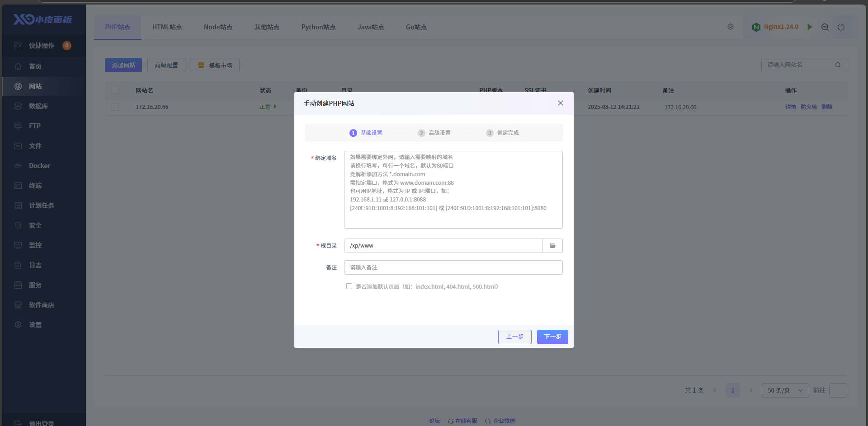Viewport: 868px width, 426px height.
Task: Enable the add default pages checkbox
Action: click(349, 286)
